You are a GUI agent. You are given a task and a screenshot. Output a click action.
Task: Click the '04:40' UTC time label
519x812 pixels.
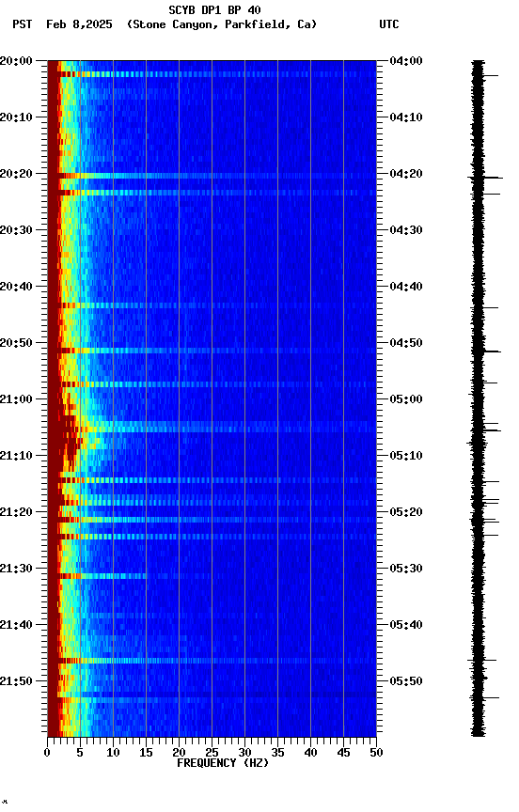[406, 287]
